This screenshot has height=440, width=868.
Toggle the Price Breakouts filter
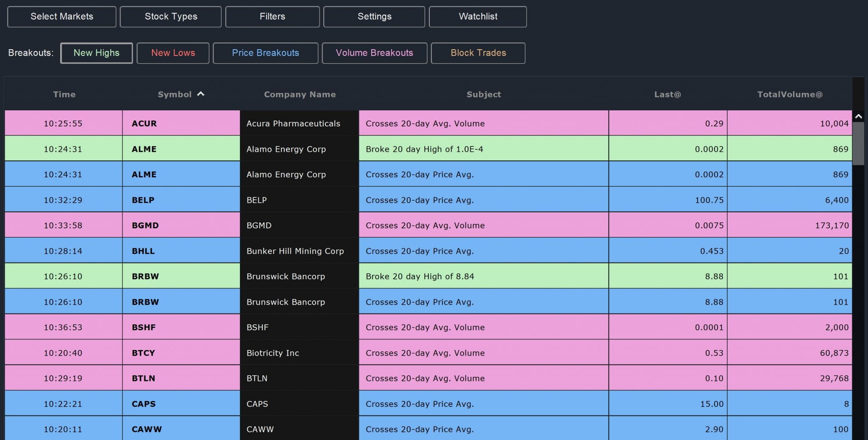click(x=266, y=53)
